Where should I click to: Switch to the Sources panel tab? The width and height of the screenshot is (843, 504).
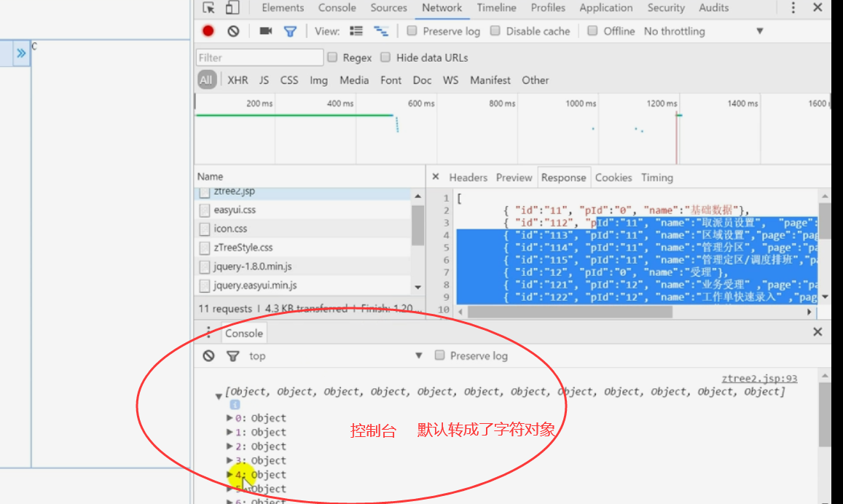click(388, 7)
